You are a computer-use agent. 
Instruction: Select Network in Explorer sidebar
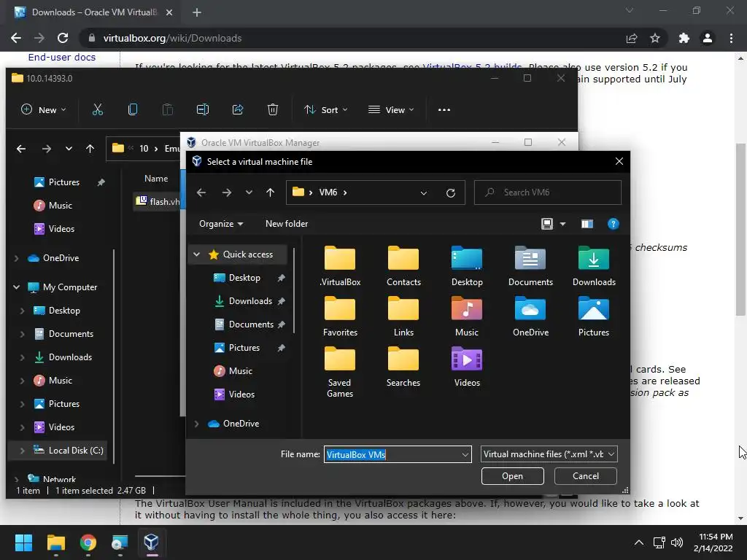click(x=52, y=479)
